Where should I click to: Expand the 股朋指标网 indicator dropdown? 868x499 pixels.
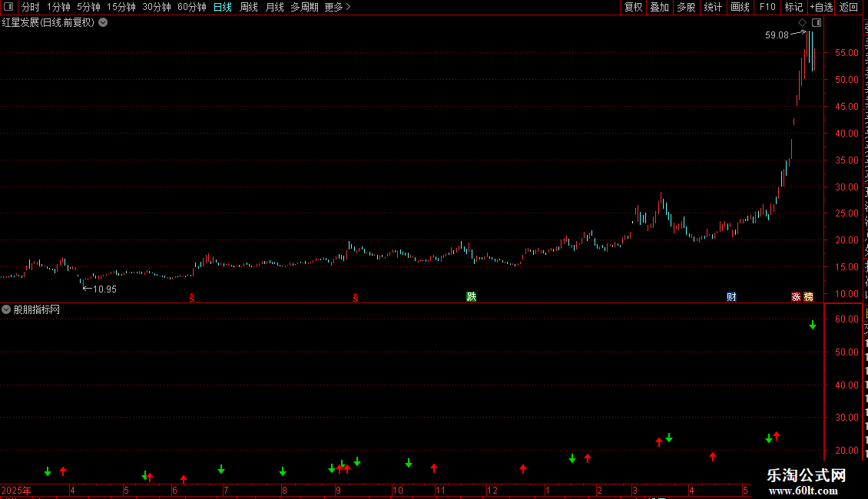pyautogui.click(x=6, y=310)
